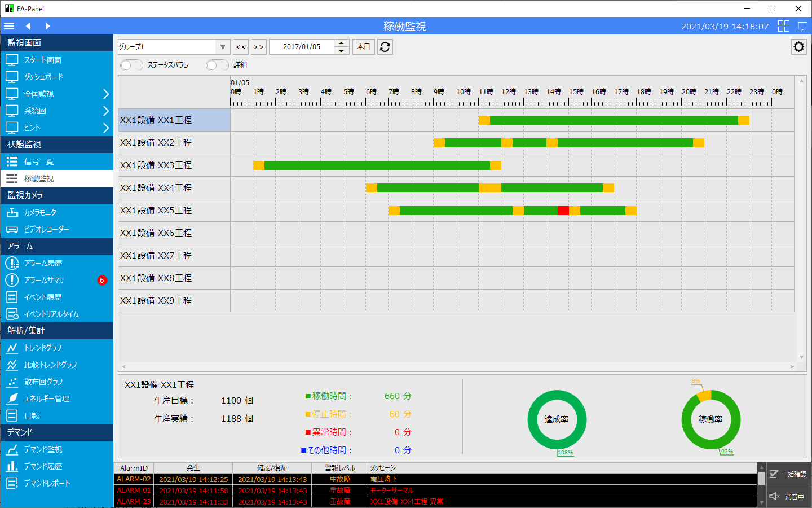Click the デマンド履歴 bar chart icon
The image size is (812, 508).
tap(12, 466)
